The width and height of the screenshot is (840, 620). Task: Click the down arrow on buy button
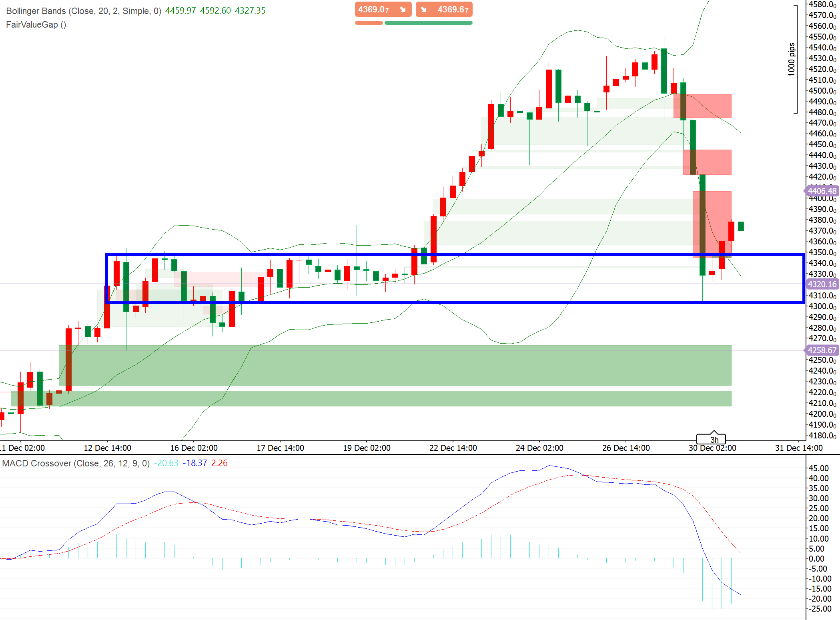coord(423,9)
